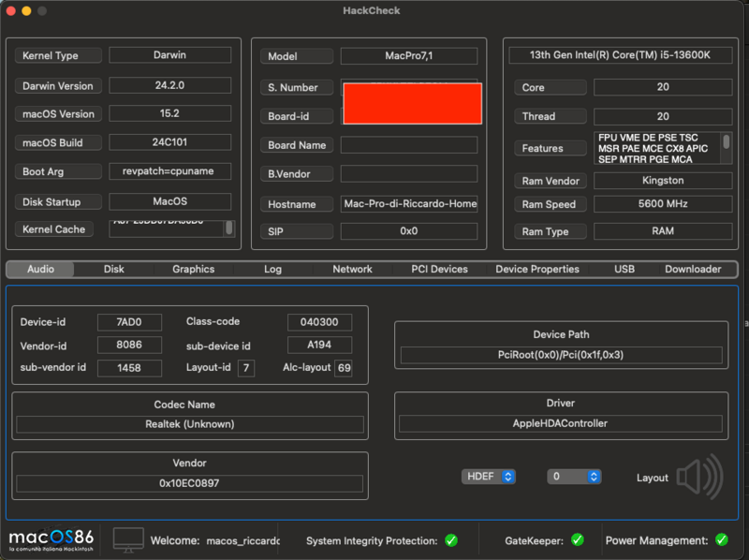The height and width of the screenshot is (560, 749).
Task: Click the speaker Layout icon
Action: pyautogui.click(x=699, y=477)
